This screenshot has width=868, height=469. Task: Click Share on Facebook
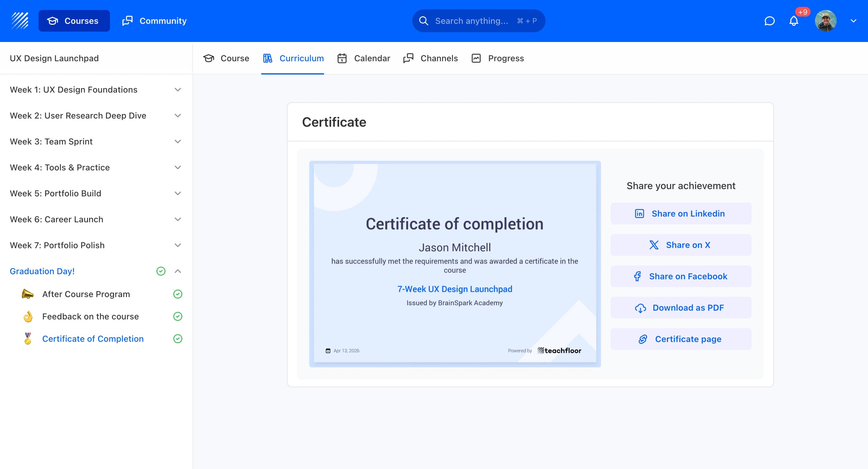pyautogui.click(x=681, y=276)
